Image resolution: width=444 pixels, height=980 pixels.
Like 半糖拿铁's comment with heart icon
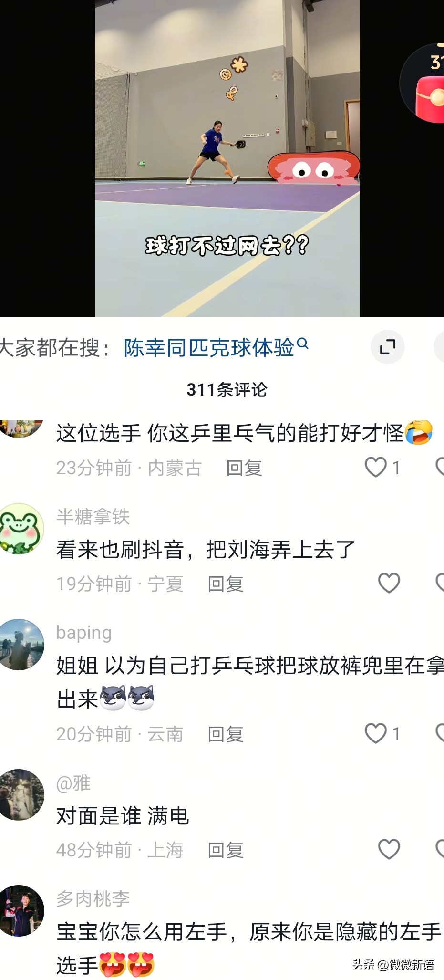[x=389, y=583]
